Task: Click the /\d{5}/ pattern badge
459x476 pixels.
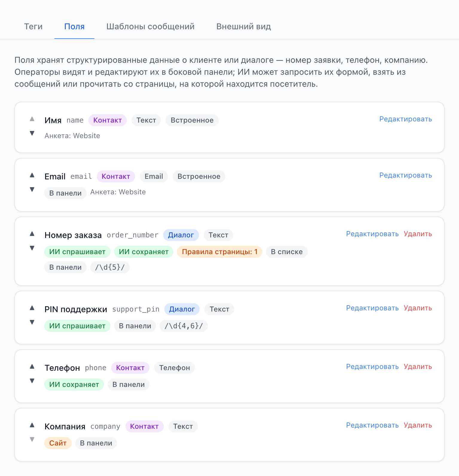Action: pos(110,267)
